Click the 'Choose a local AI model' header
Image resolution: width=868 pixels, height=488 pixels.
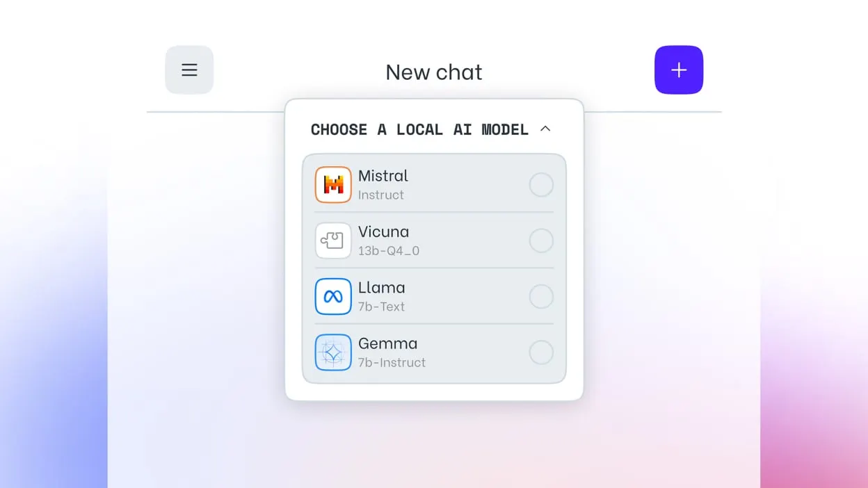[419, 129]
